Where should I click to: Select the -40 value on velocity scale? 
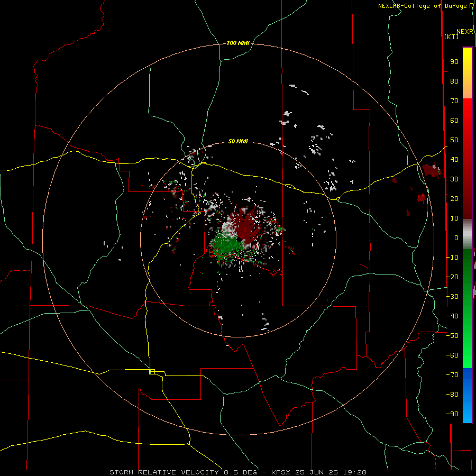(452, 316)
